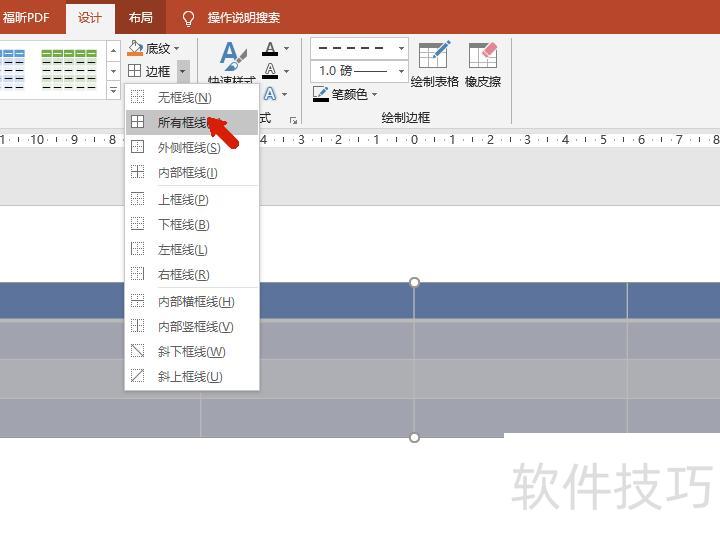Screen dimensions: 720x540
Task: Click the bottom border icon
Action: coord(137,224)
